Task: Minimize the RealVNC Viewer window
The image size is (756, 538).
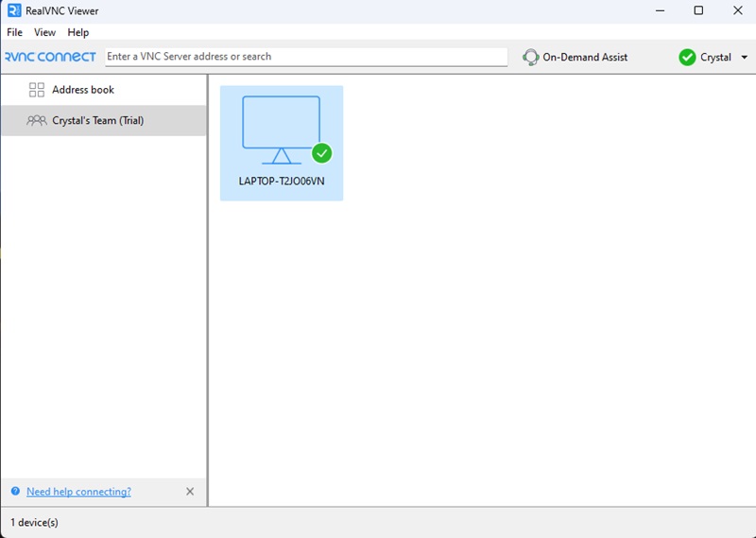Action: click(660, 10)
